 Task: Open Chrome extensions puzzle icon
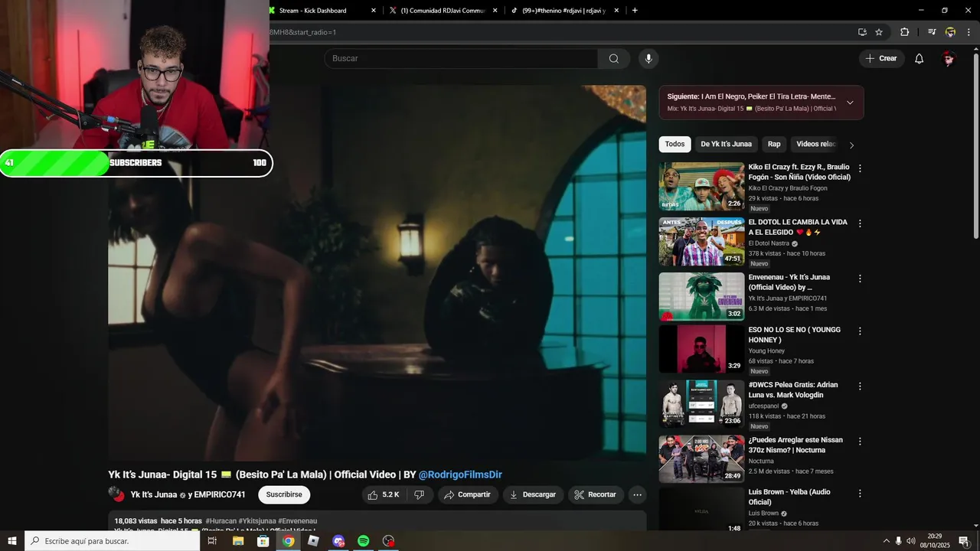coord(904,32)
